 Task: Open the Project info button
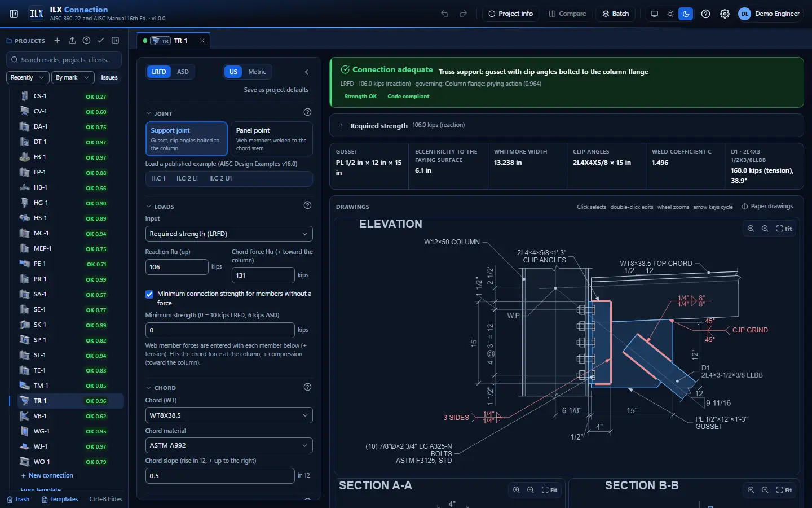pos(511,14)
